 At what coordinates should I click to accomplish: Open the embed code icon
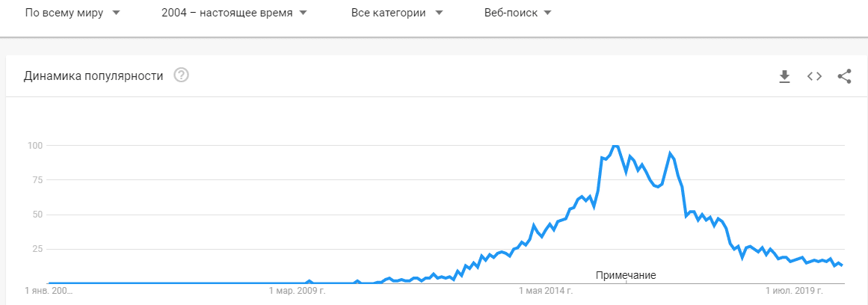click(814, 76)
